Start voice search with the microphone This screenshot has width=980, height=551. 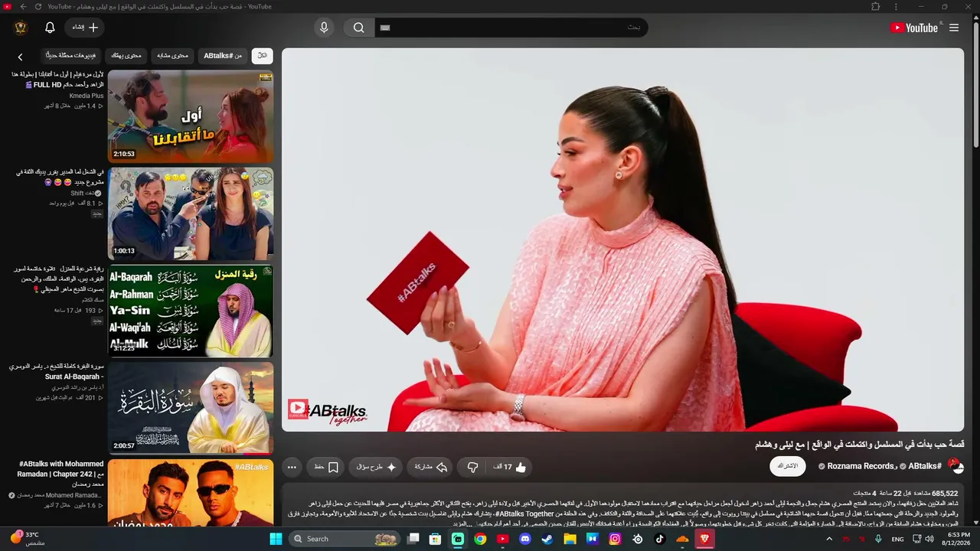(324, 28)
